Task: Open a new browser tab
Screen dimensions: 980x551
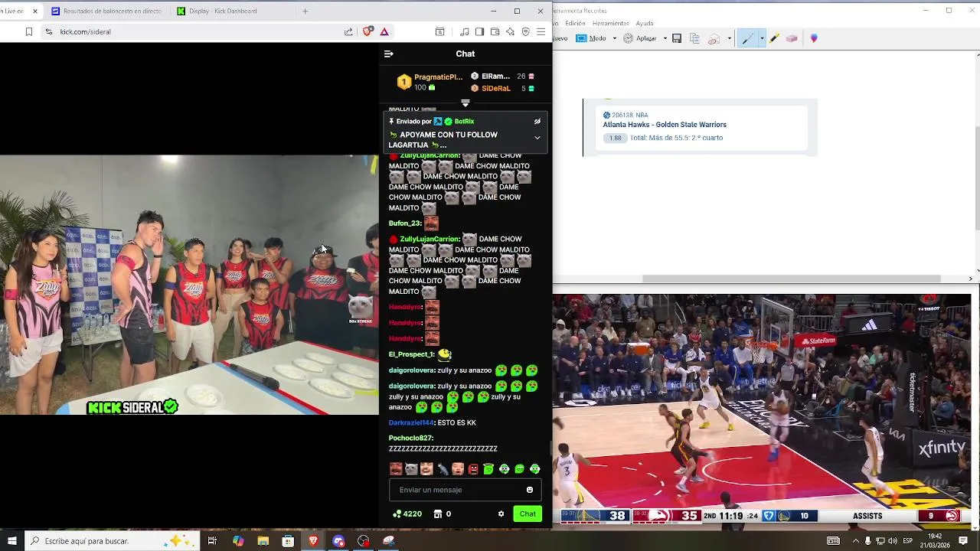Action: pyautogui.click(x=305, y=11)
